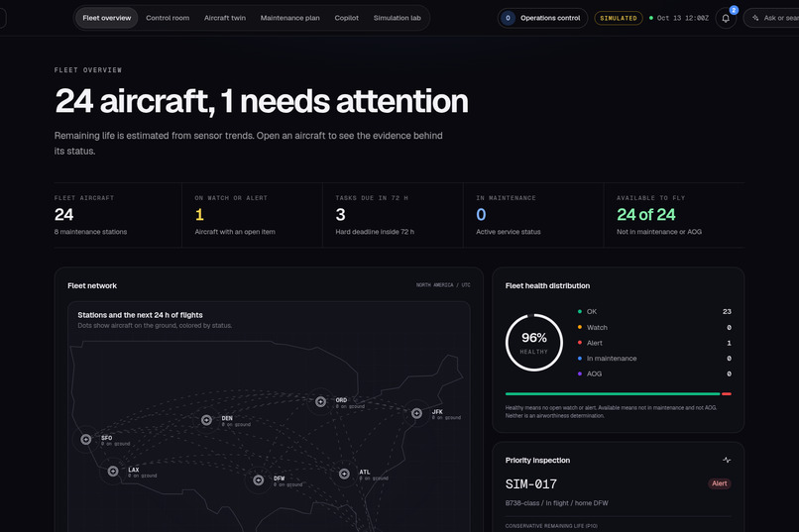This screenshot has width=799, height=532.
Task: Click the ATL station marker on the map
Action: [x=344, y=474]
